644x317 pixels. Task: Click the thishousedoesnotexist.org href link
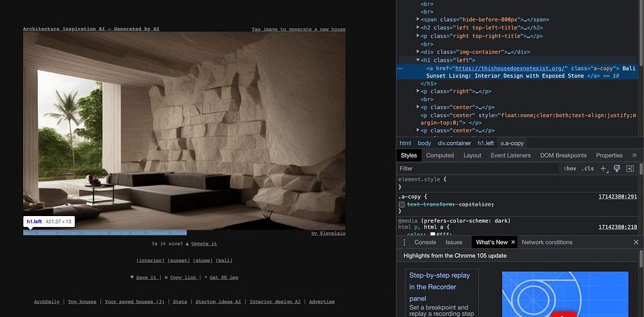[x=511, y=69]
